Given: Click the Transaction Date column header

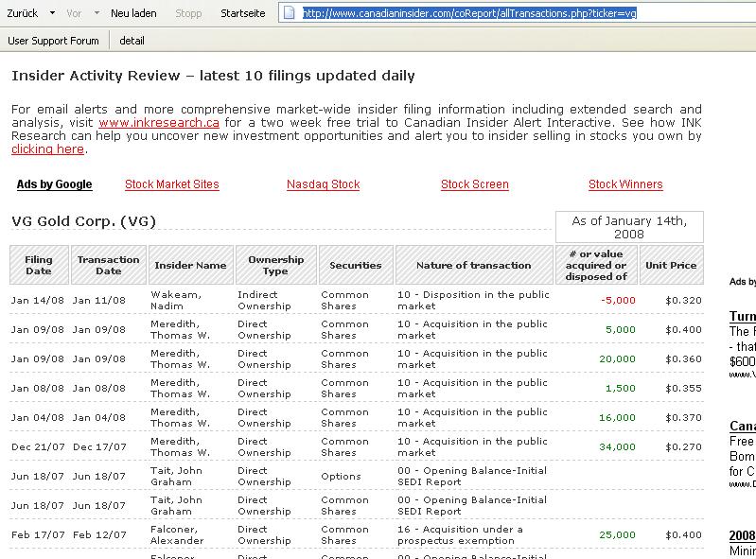Looking at the screenshot, I should point(109,265).
